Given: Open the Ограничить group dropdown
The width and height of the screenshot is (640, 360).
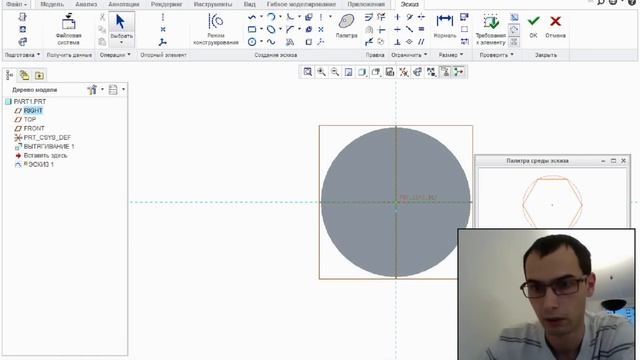Looking at the screenshot, I should point(409,55).
